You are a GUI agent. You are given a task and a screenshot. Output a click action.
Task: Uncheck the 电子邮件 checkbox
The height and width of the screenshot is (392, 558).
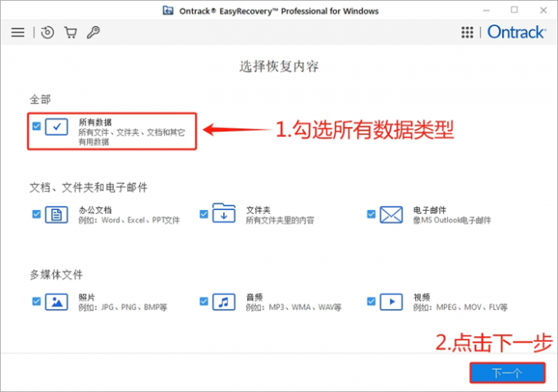click(371, 214)
